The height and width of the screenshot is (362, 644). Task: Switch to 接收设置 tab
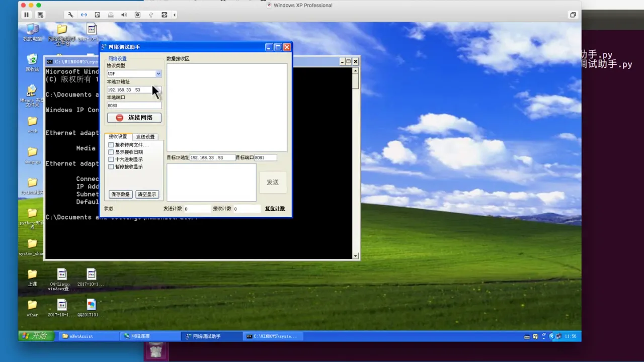[x=118, y=137]
